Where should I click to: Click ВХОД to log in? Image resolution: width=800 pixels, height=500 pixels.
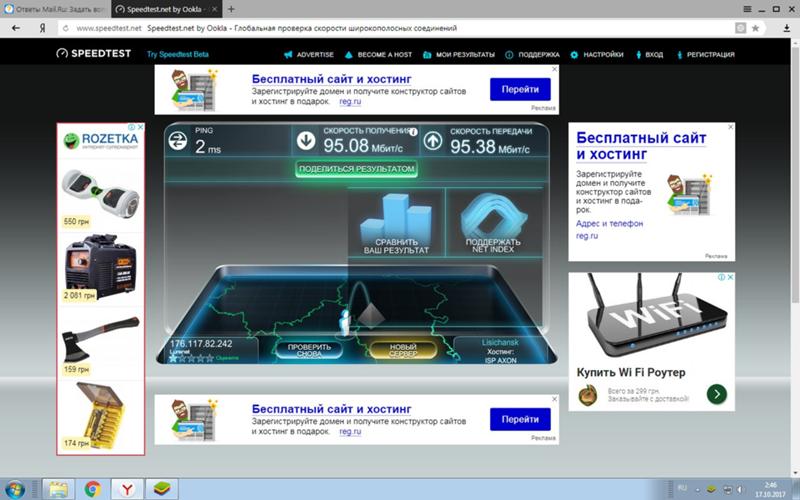point(649,55)
